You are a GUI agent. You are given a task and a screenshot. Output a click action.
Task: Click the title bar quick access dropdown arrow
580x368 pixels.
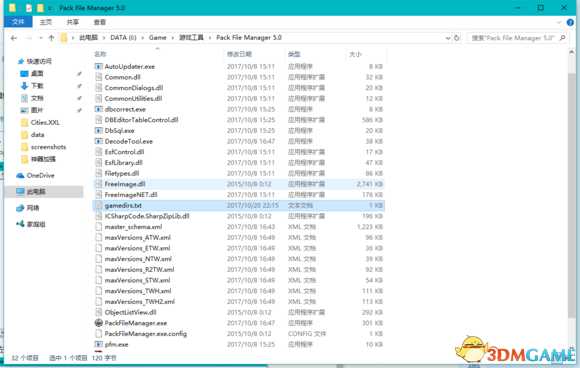49,8
